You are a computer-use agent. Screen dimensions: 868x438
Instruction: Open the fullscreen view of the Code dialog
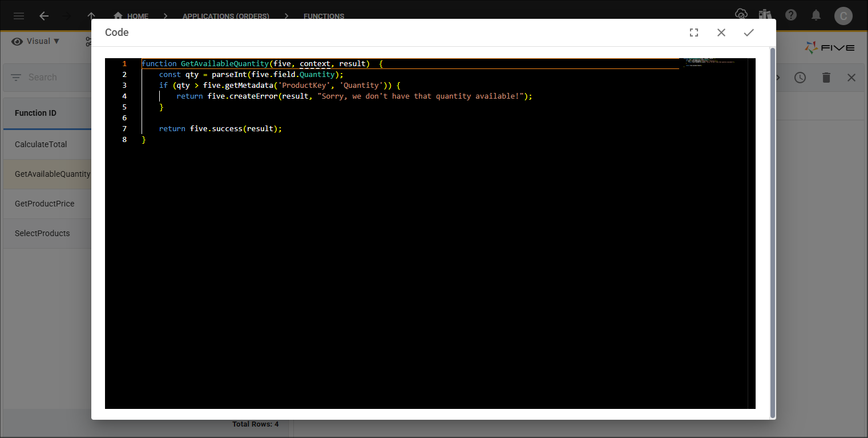pos(693,33)
